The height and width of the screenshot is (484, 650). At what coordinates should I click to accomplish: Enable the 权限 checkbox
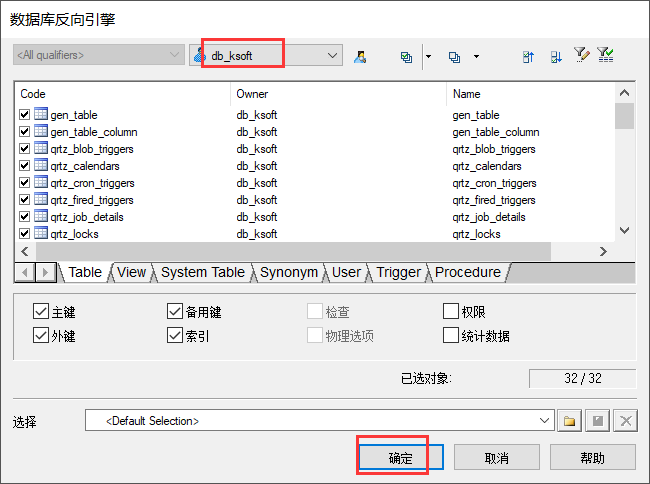coord(451,311)
